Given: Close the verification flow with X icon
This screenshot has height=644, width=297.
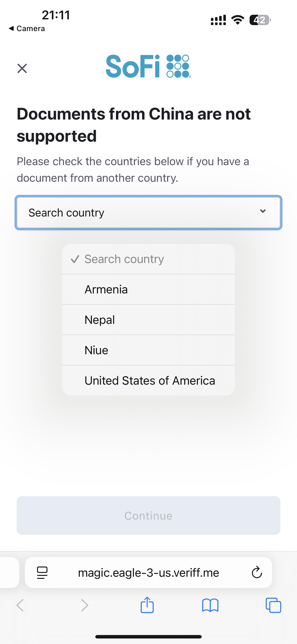Looking at the screenshot, I should (x=22, y=68).
